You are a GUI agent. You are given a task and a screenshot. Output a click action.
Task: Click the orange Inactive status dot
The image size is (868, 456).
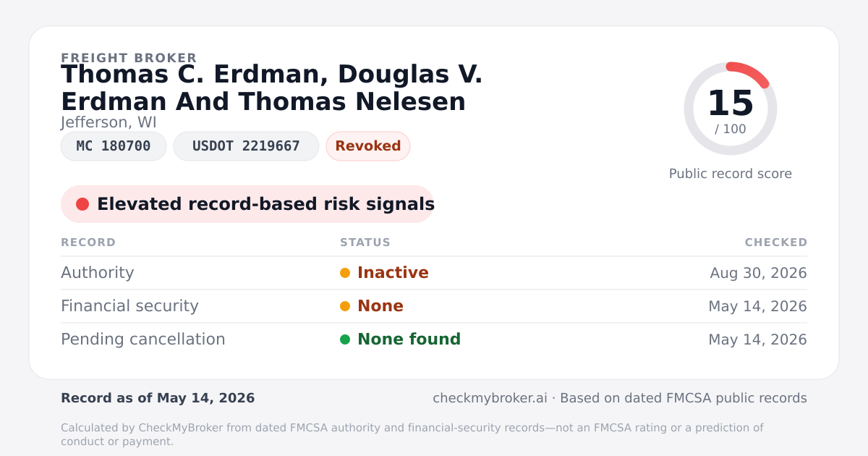point(345,273)
